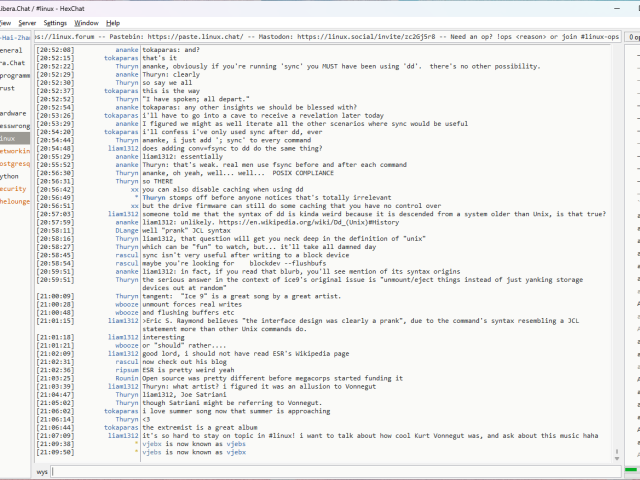The height and width of the screenshot is (480, 640).
Task: Switch to the hardware channel
Action: [13, 113]
